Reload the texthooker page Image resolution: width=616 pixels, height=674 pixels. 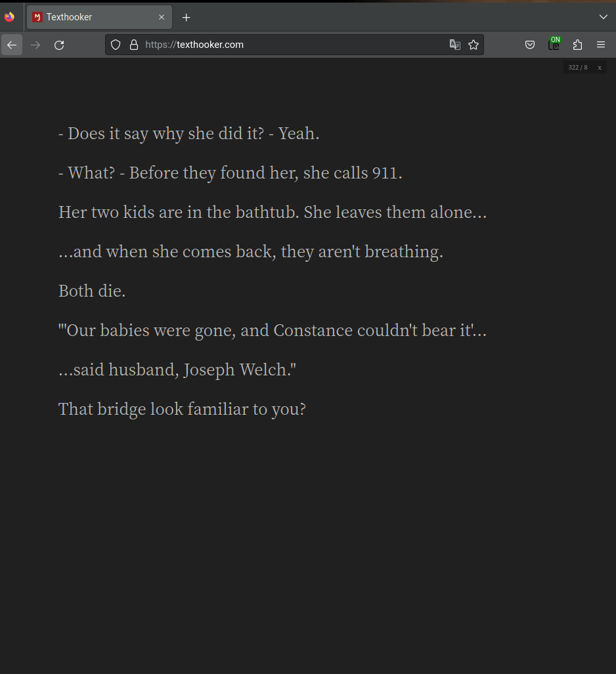click(x=59, y=45)
